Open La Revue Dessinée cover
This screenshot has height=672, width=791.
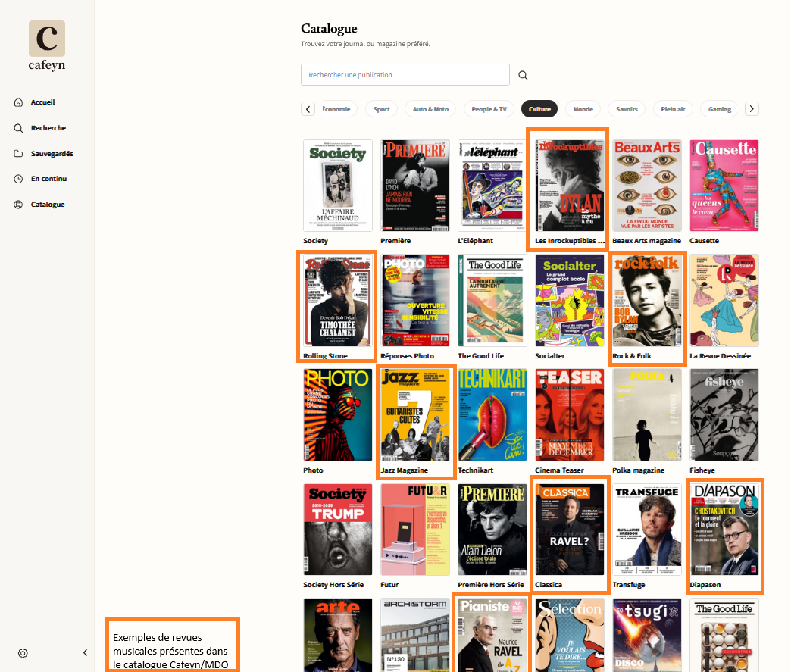click(724, 300)
